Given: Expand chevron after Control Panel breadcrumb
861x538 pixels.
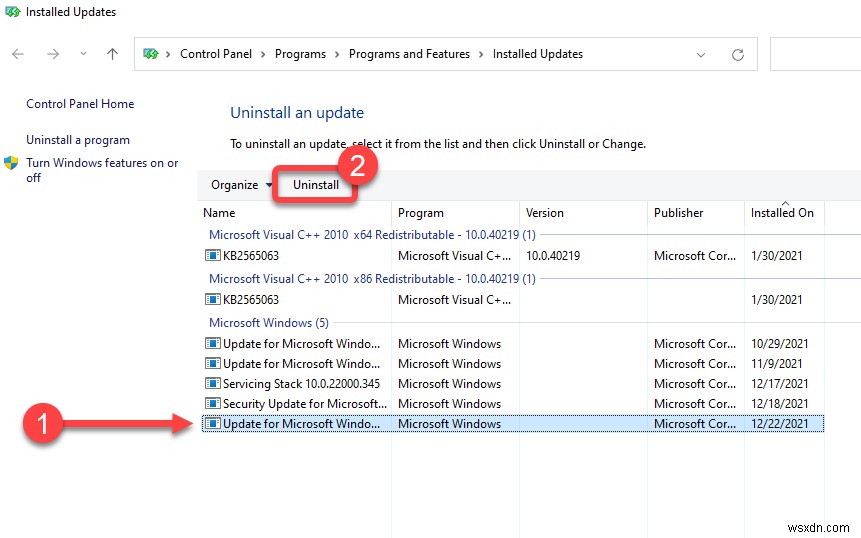Looking at the screenshot, I should click(x=263, y=54).
